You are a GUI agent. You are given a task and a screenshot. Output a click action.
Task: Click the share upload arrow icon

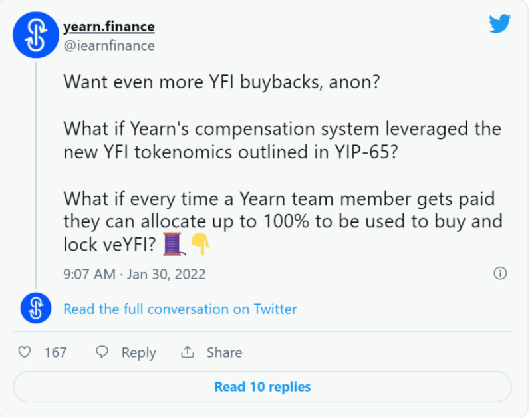188,352
